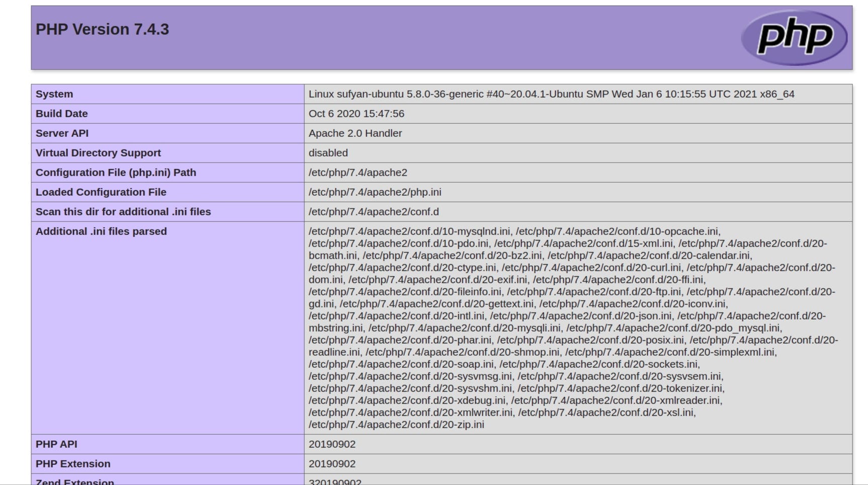The width and height of the screenshot is (868, 485).
Task: Click the 10-mysqlnd.ini path text
Action: point(410,231)
